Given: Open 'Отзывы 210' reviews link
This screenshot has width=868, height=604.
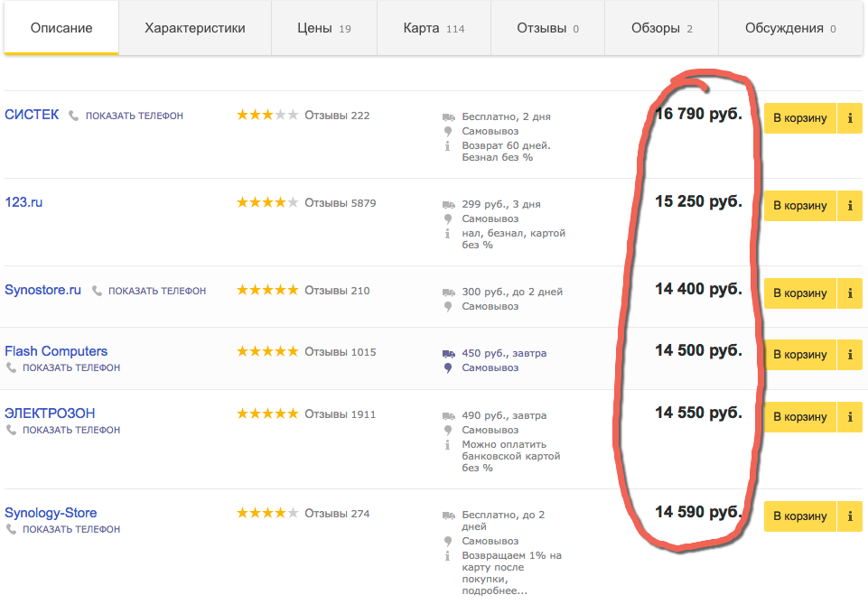Looking at the screenshot, I should click(x=337, y=291).
